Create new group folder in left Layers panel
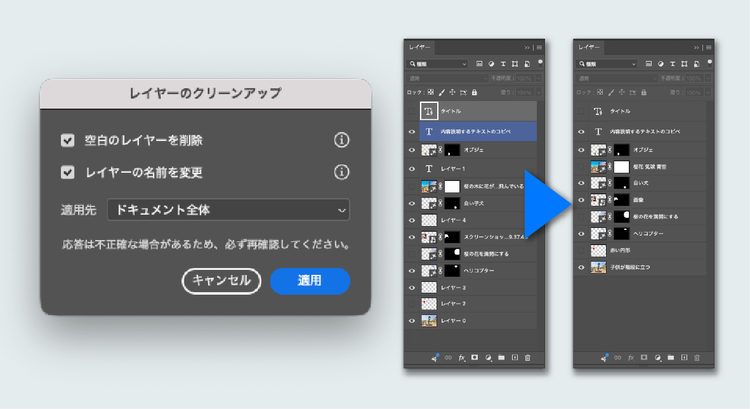The height and width of the screenshot is (409, 750). click(501, 357)
